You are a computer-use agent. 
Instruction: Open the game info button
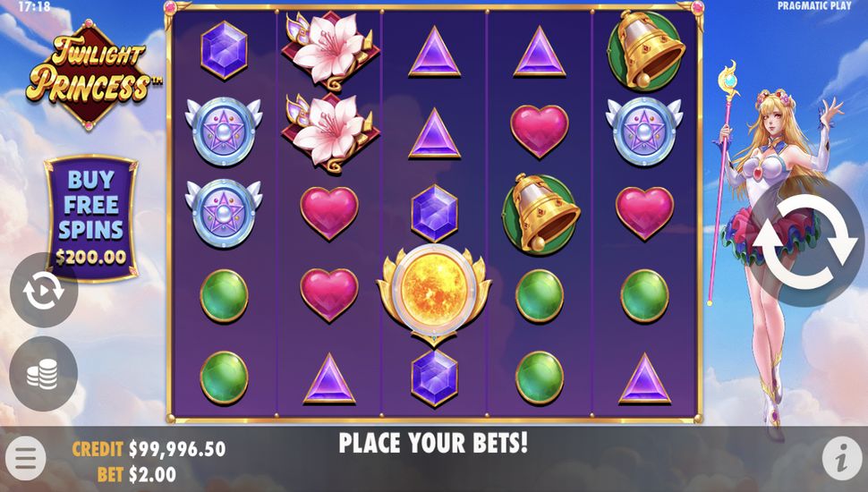pos(843,458)
